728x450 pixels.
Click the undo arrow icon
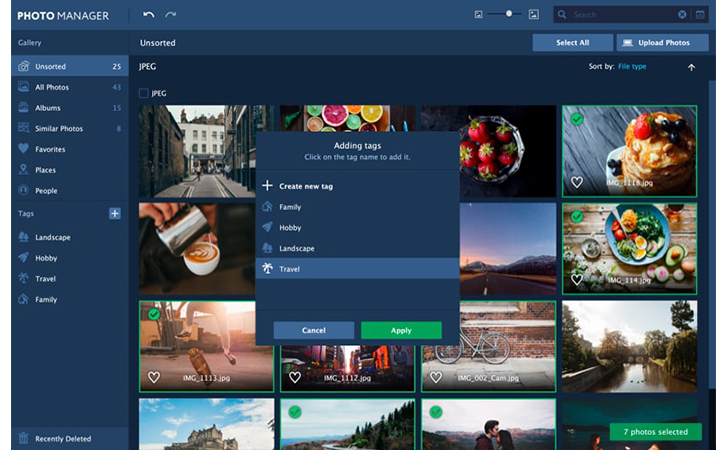(x=149, y=15)
